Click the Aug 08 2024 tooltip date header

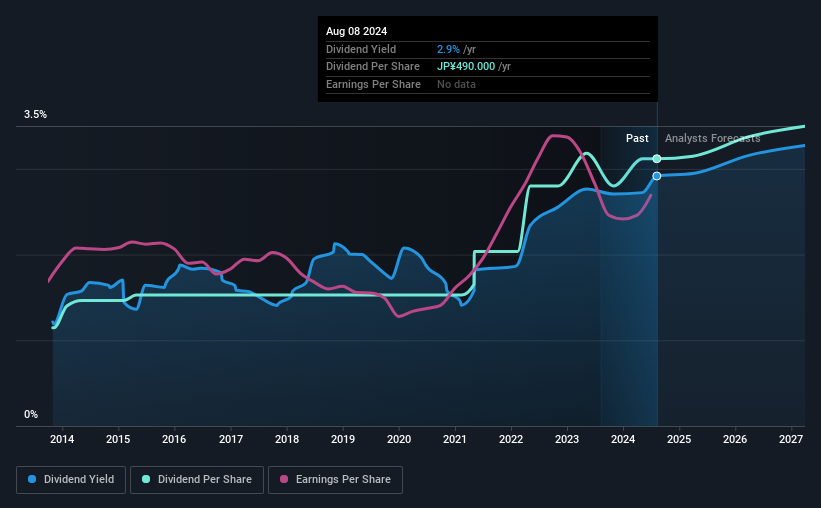point(357,31)
